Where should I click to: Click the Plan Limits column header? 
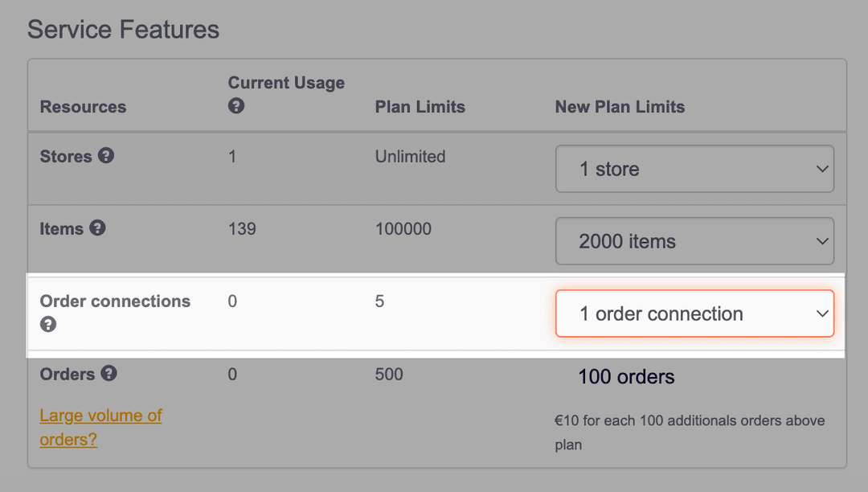tap(420, 107)
